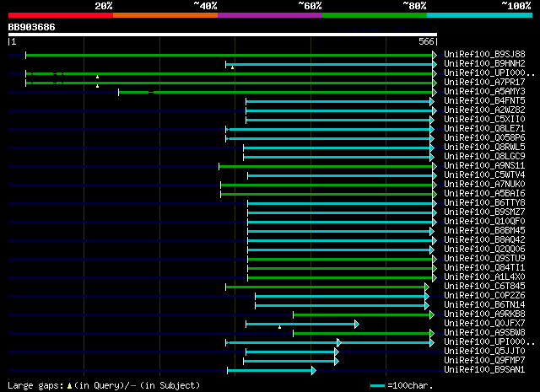Select the UniRef100_Q0JFX7 label
Screen dimensions: 540x392
(484, 324)
